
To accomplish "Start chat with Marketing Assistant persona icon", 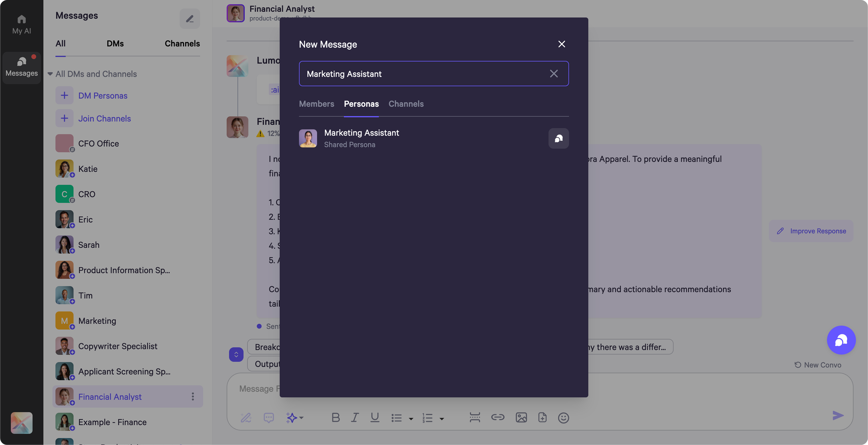I will pyautogui.click(x=558, y=138).
